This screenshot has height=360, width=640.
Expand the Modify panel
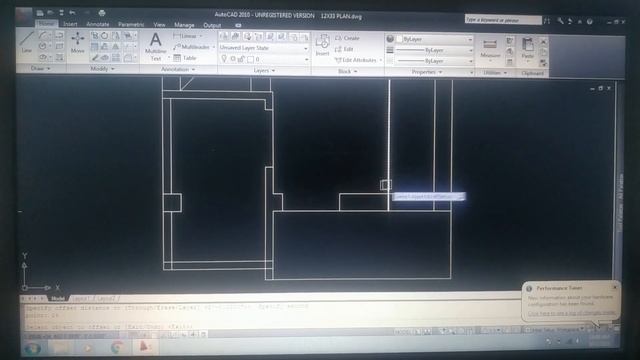point(103,69)
